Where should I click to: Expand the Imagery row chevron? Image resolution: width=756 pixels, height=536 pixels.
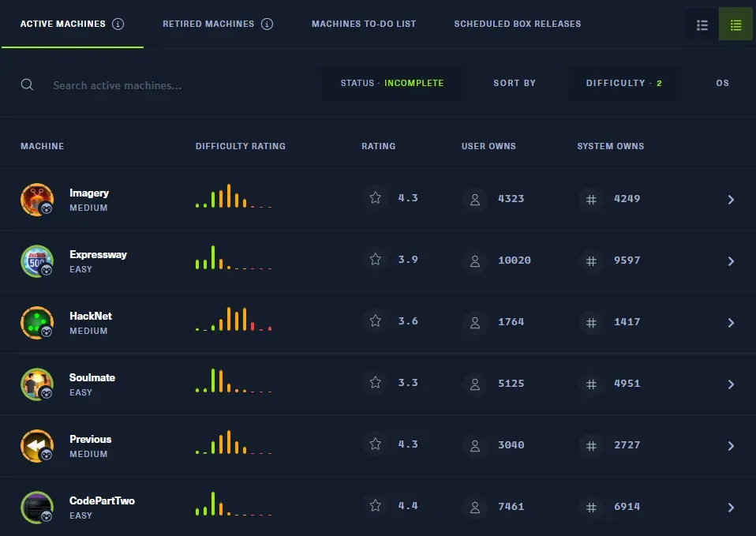(x=731, y=200)
